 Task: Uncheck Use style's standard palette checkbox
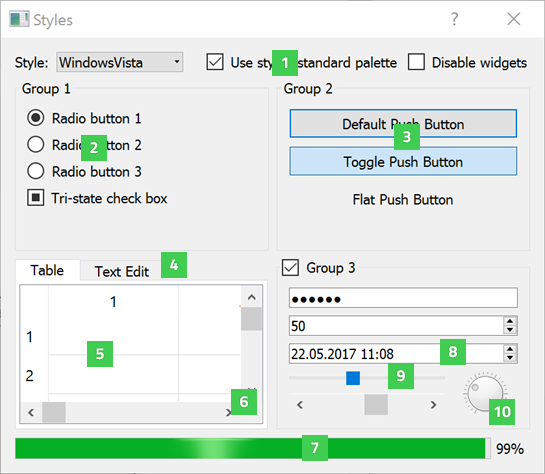coord(215,62)
